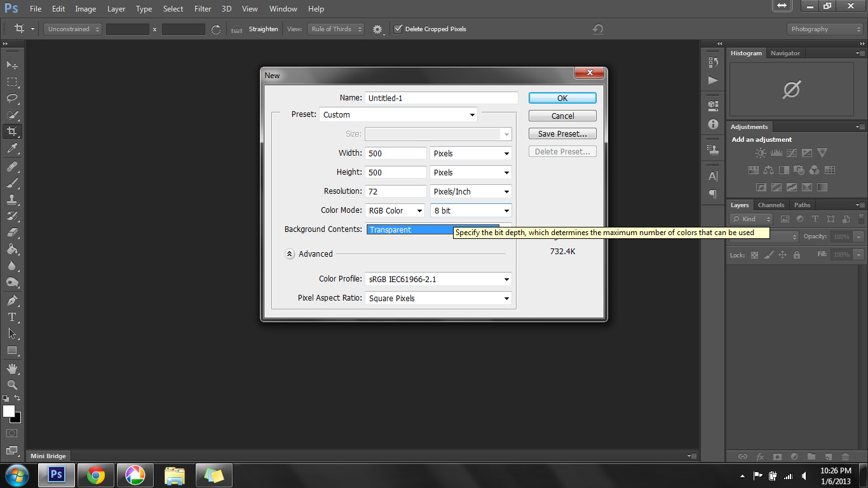868x488 pixels.
Task: Select the Horizontal Type tool
Action: click(x=12, y=316)
